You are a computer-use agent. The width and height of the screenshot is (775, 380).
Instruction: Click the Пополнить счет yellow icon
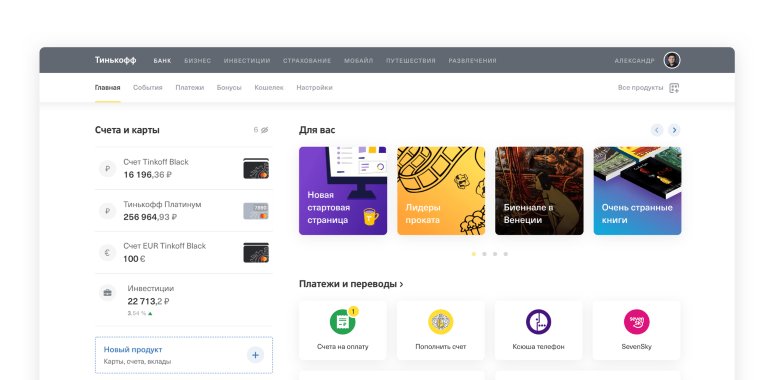[x=440, y=322]
